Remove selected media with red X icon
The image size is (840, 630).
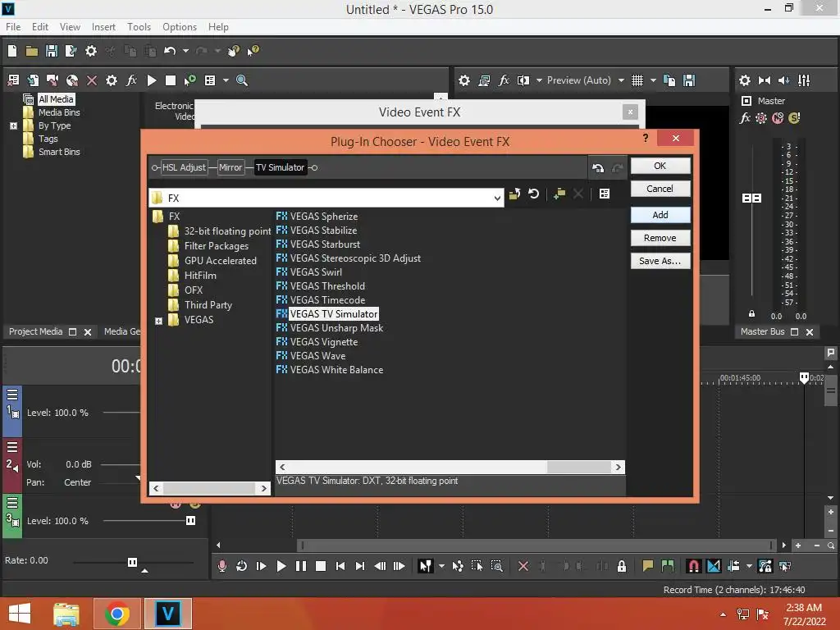[92, 80]
